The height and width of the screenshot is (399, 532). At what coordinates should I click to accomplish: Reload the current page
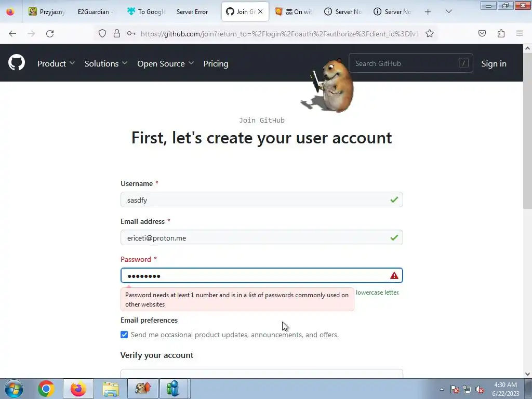[50, 34]
